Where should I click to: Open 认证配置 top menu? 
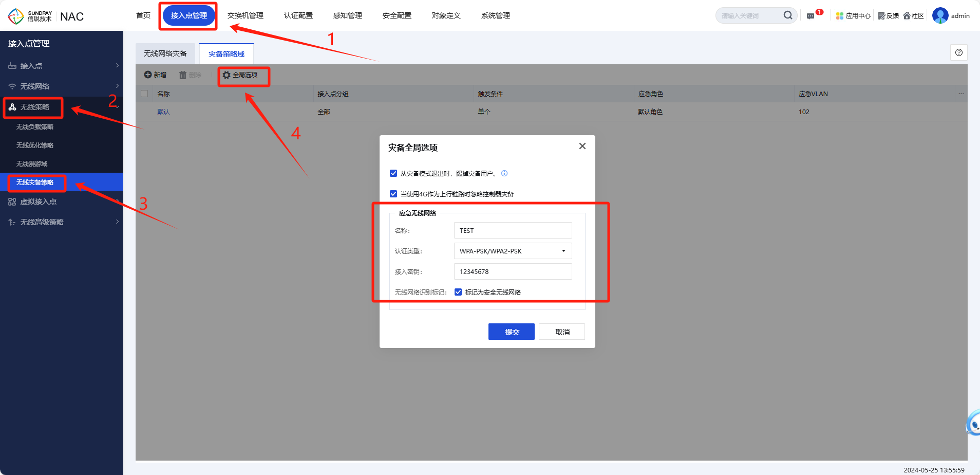pyautogui.click(x=298, y=15)
